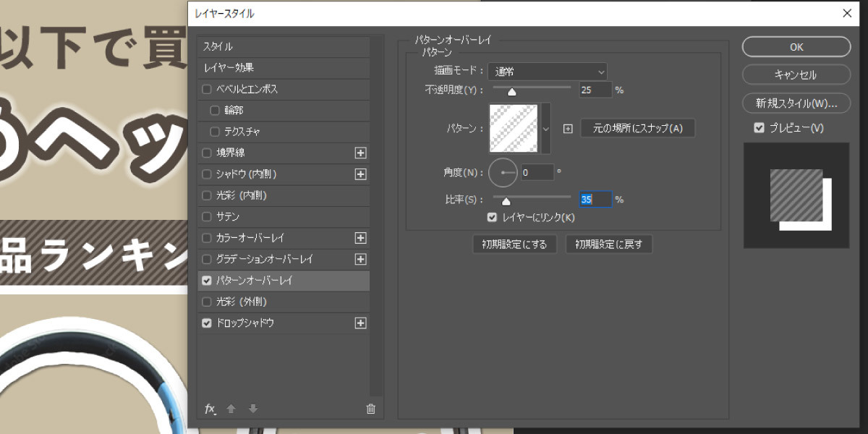Click the fx add effect icon

[x=210, y=409]
